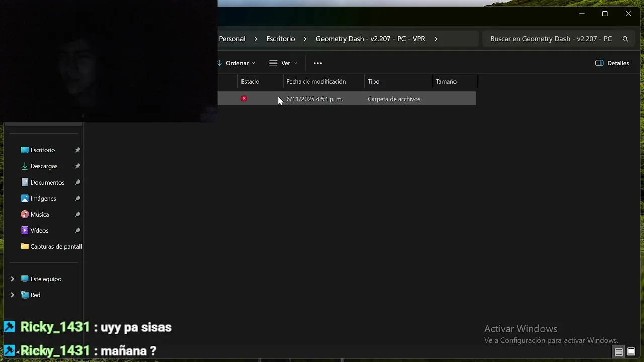644x362 pixels.
Task: Go to Personal in the address breadcrumb
Action: pyautogui.click(x=232, y=39)
